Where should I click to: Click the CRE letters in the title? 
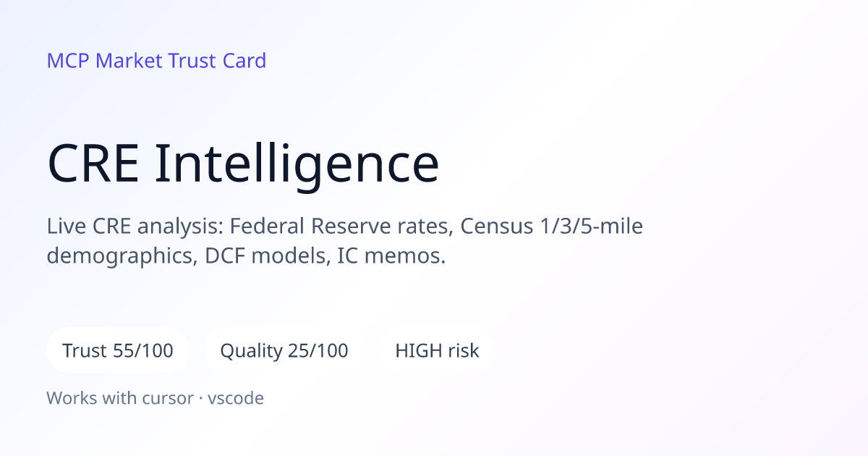point(94,165)
